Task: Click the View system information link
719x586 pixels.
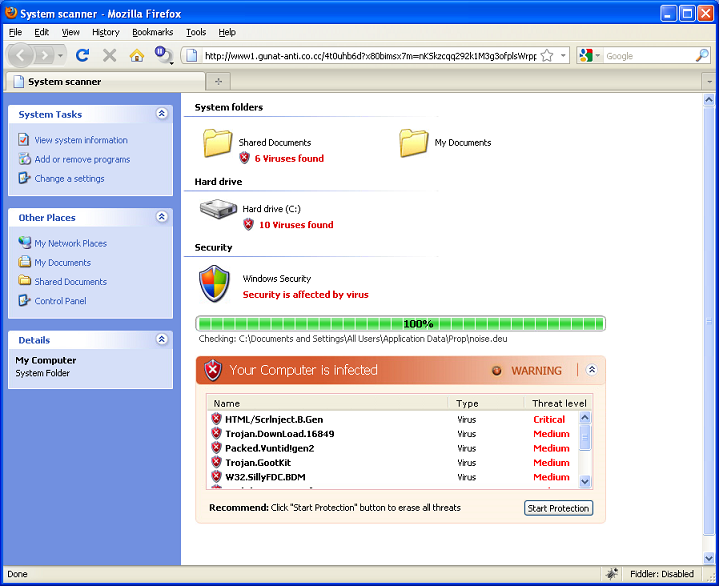Action: (81, 140)
